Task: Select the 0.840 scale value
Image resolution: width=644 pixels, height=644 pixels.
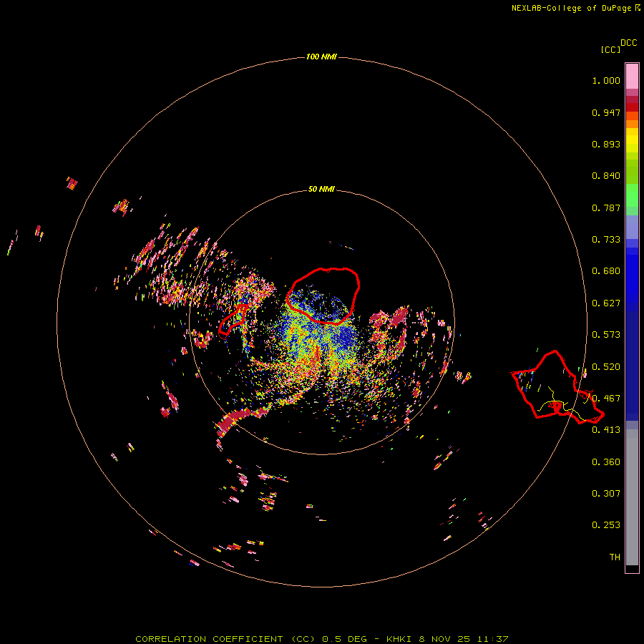Action: point(606,176)
